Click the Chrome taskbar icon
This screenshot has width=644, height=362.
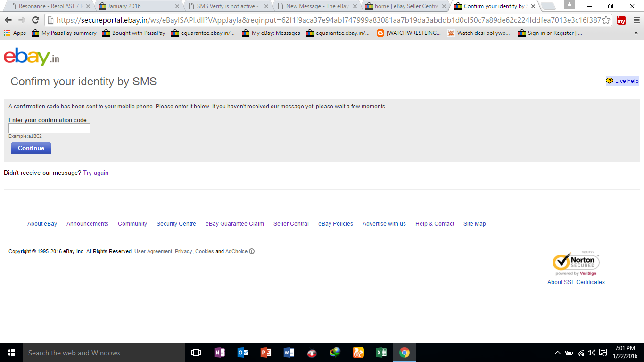405,353
